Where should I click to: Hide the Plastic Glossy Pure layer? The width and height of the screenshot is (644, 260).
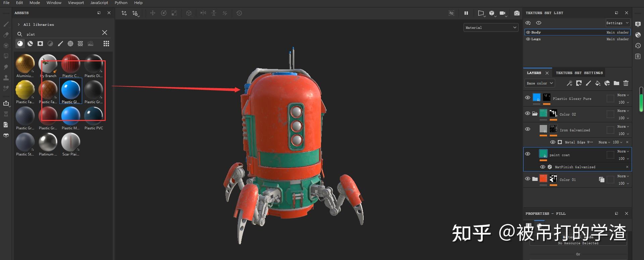pos(528,97)
